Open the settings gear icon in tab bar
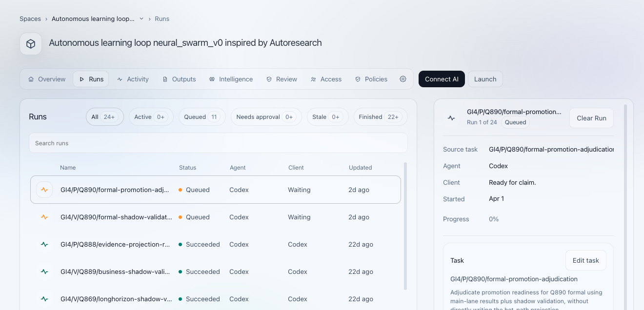 (x=403, y=79)
